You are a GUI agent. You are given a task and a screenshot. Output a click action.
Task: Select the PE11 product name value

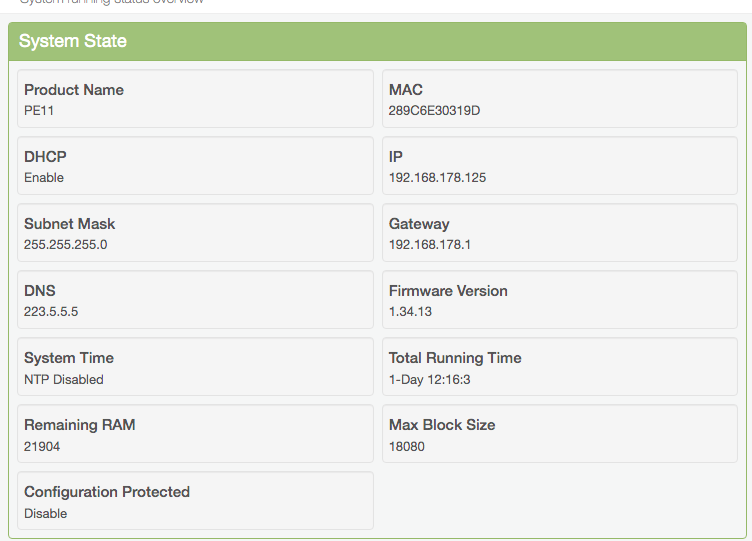39,111
